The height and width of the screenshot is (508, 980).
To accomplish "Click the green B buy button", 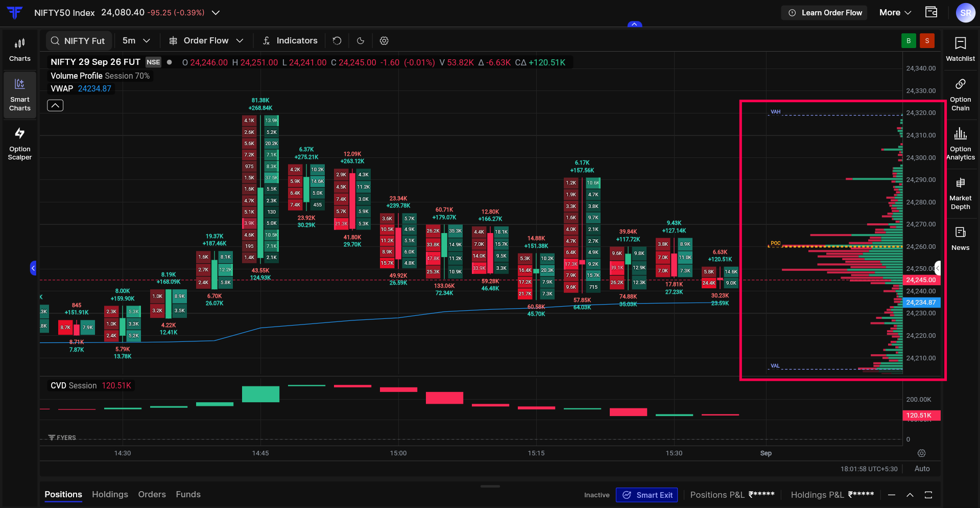I will 909,41.
